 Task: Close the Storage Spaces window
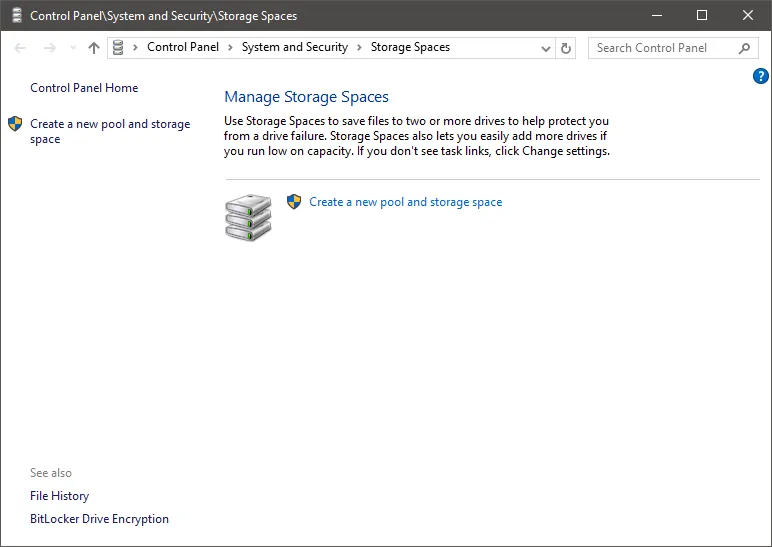(747, 15)
